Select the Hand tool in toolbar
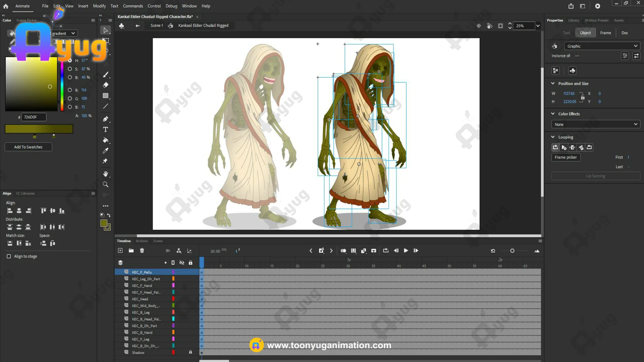The image size is (644, 362). [x=105, y=174]
